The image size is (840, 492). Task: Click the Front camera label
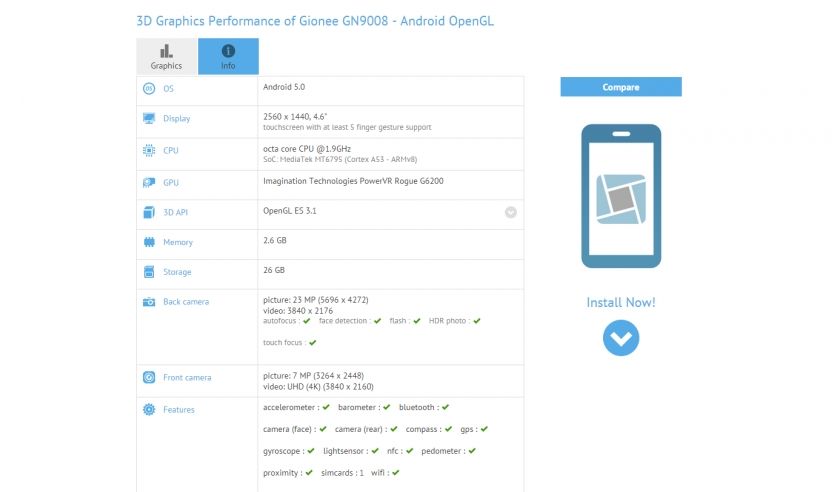187,377
